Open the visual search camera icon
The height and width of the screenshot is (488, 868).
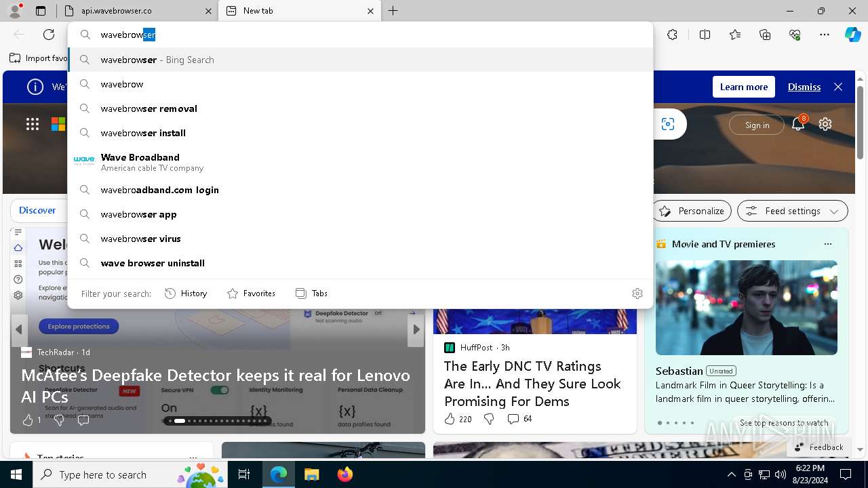(x=668, y=124)
